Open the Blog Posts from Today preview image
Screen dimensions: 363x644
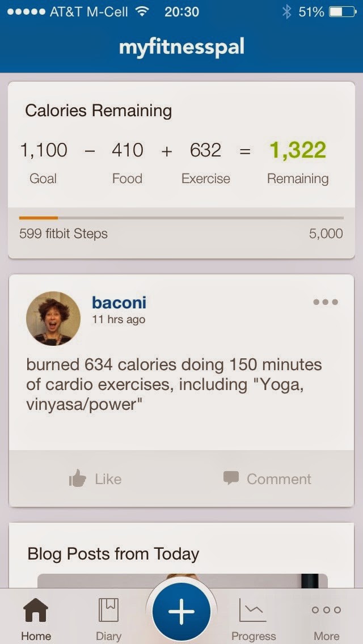(x=182, y=580)
